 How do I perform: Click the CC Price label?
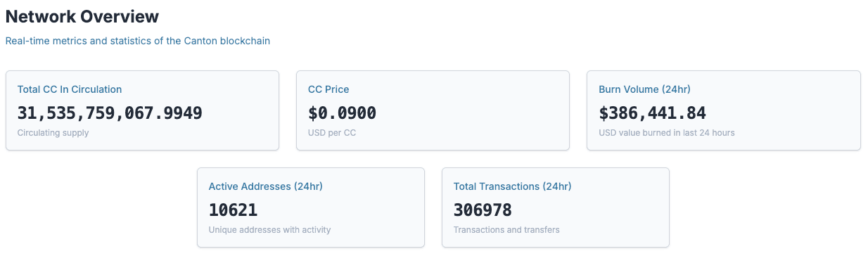coord(328,89)
